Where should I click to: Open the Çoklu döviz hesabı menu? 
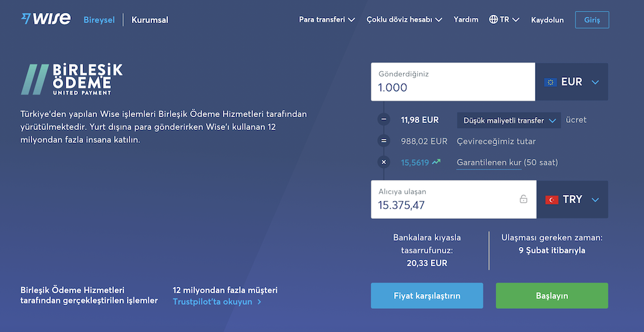point(404,19)
